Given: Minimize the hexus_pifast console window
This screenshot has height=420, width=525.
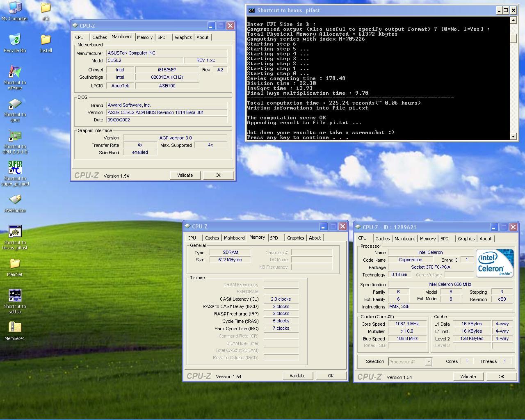Looking at the screenshot, I should (x=499, y=10).
